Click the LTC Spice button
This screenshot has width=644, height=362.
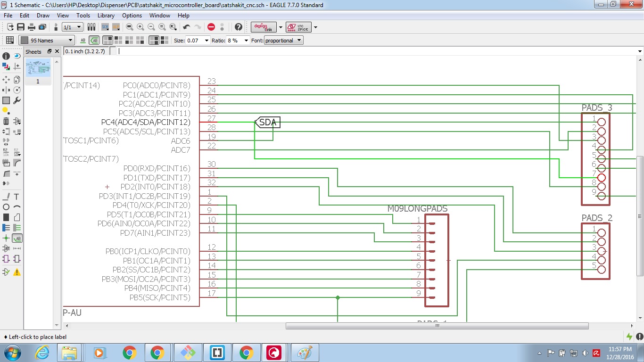coord(298,27)
